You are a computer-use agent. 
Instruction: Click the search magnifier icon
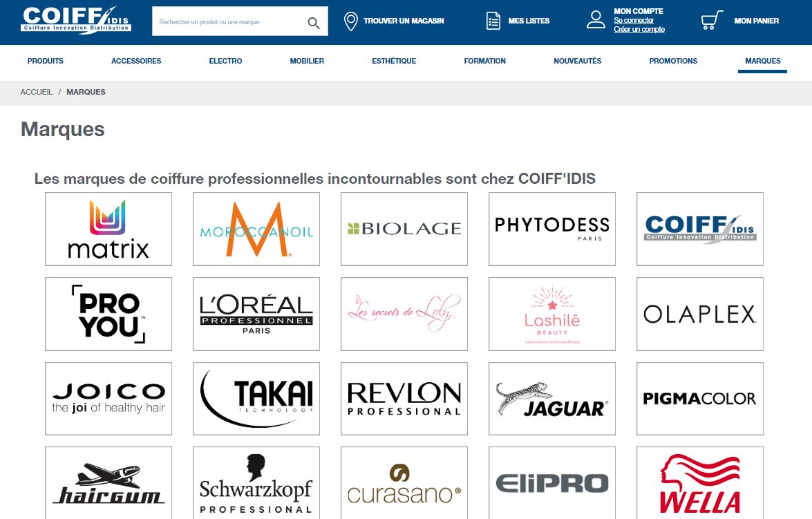click(x=313, y=23)
